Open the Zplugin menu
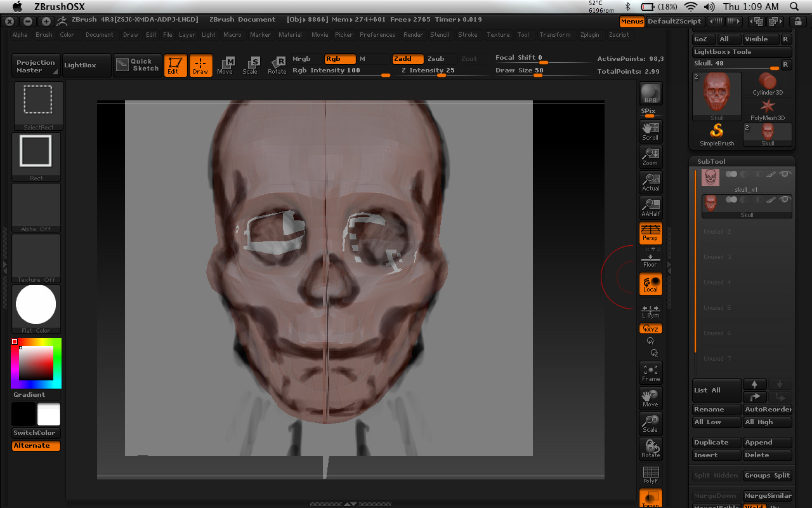This screenshot has height=508, width=812. click(589, 35)
